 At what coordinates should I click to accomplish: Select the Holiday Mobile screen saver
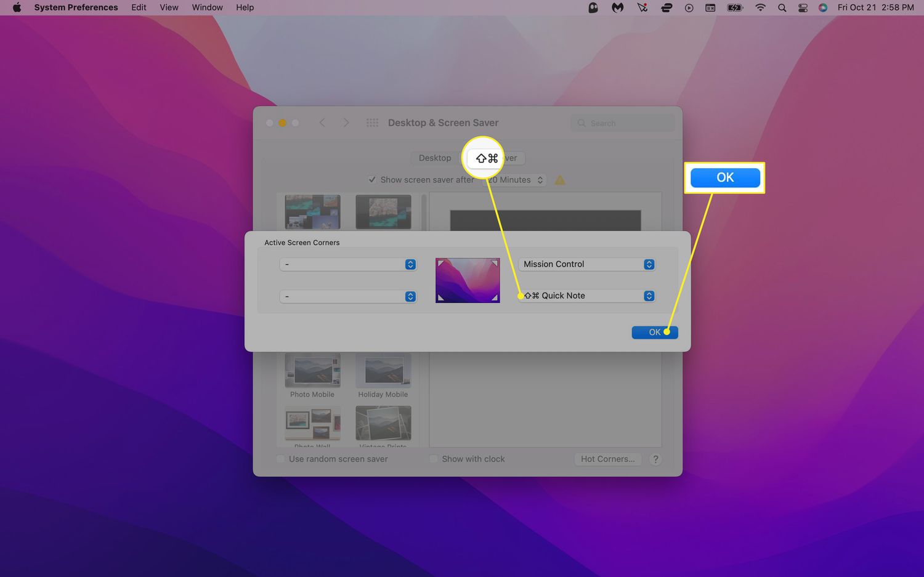[x=383, y=376]
